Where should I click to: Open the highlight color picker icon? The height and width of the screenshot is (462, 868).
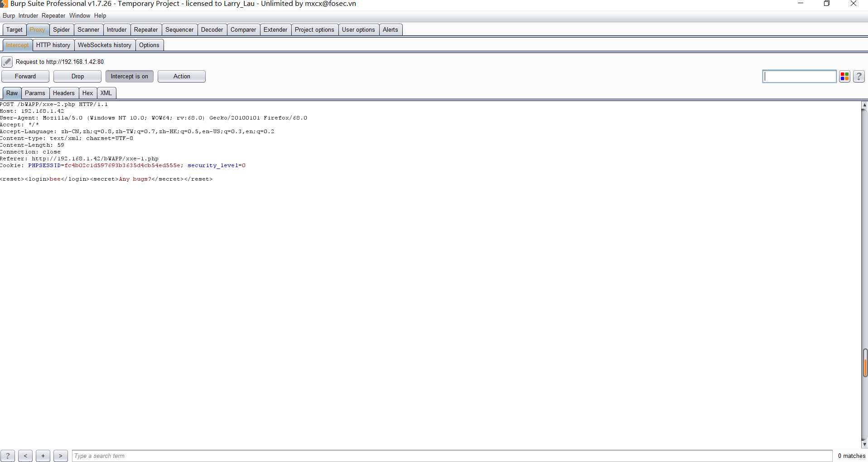coord(844,77)
